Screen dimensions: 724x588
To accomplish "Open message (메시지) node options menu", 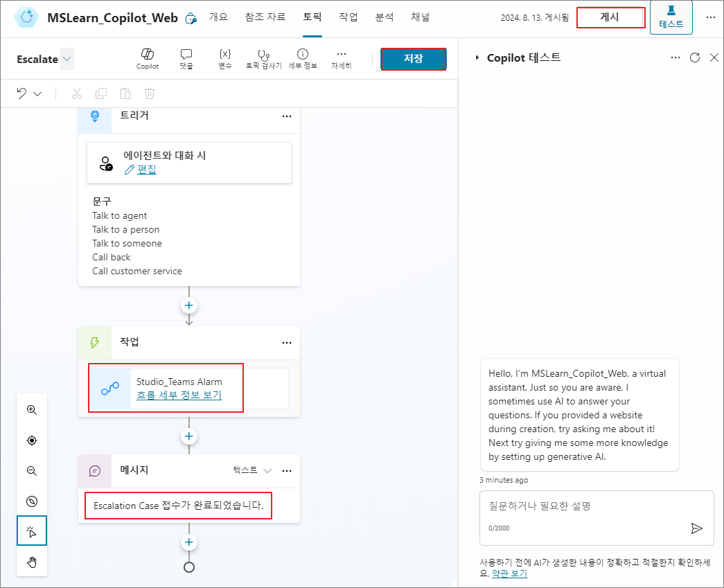I will click(287, 471).
